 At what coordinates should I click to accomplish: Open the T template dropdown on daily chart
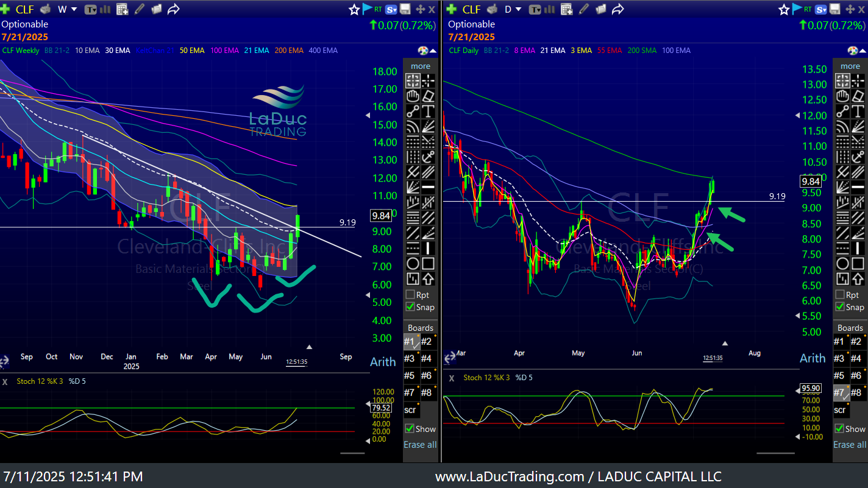535,9
